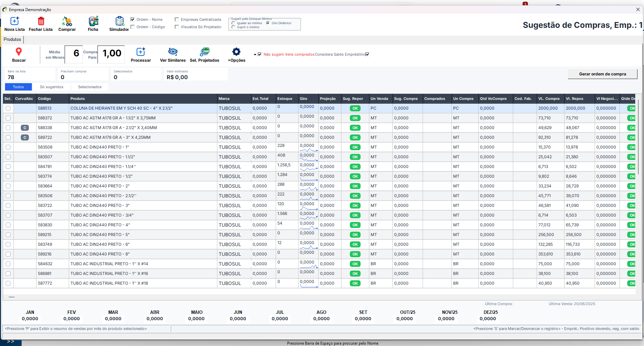Viewport: 644px width, 346px height.
Task: Click OK status badge for code 588513
Action: coord(355,108)
